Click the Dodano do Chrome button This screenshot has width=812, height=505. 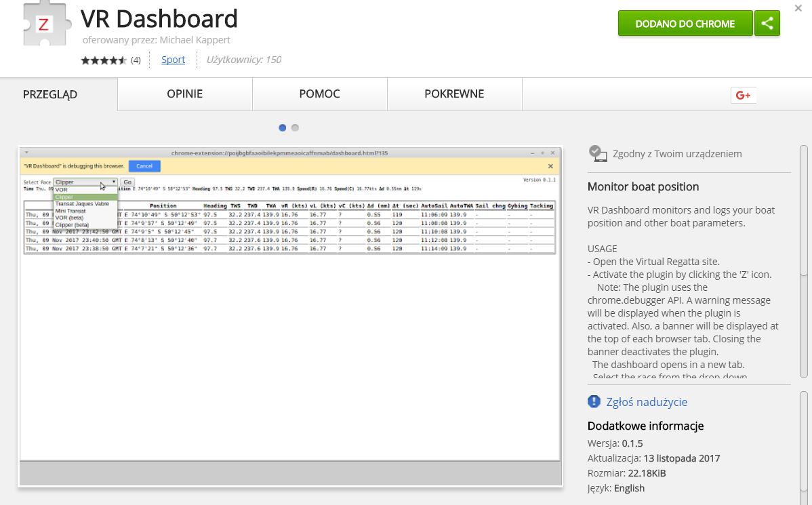[685, 23]
